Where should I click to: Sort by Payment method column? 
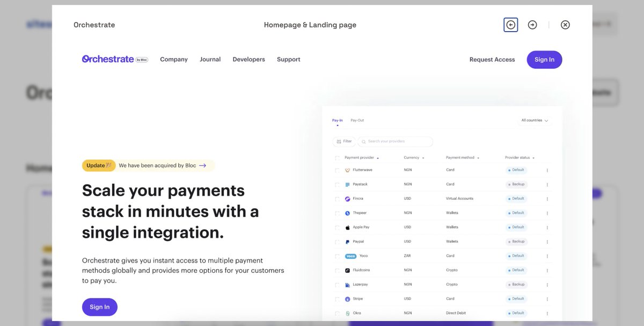pos(462,158)
